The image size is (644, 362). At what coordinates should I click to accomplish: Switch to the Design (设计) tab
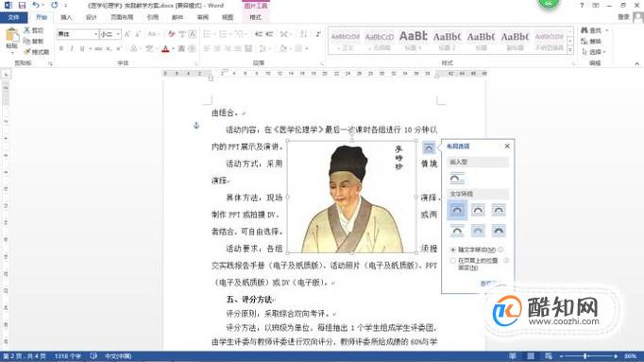(x=92, y=17)
